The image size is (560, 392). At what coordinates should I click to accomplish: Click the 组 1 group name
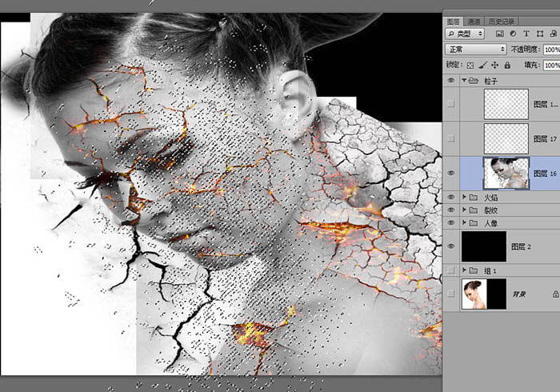click(490, 270)
